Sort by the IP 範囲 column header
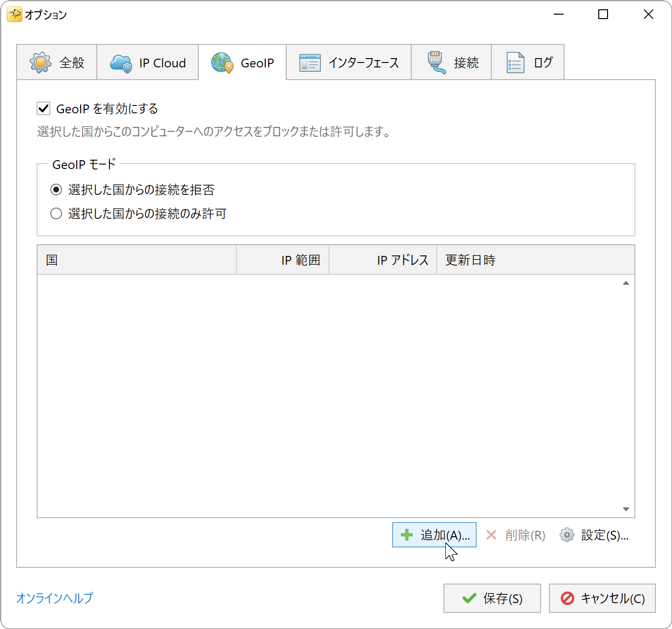 point(283,260)
